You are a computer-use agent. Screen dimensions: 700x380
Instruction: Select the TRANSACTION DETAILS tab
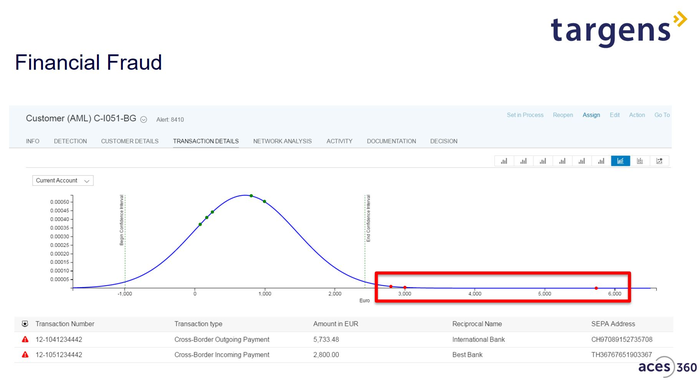point(206,141)
